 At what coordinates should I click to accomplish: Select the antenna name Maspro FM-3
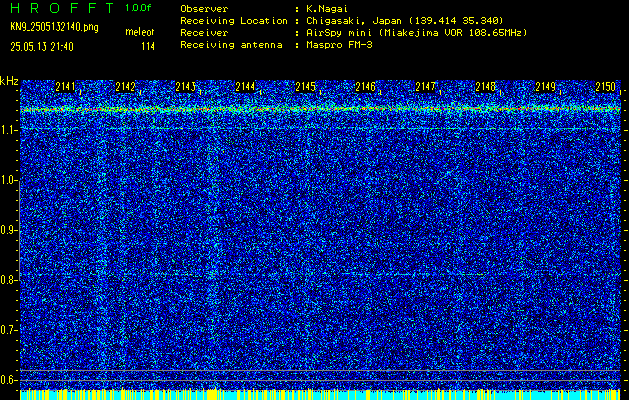[x=339, y=45]
